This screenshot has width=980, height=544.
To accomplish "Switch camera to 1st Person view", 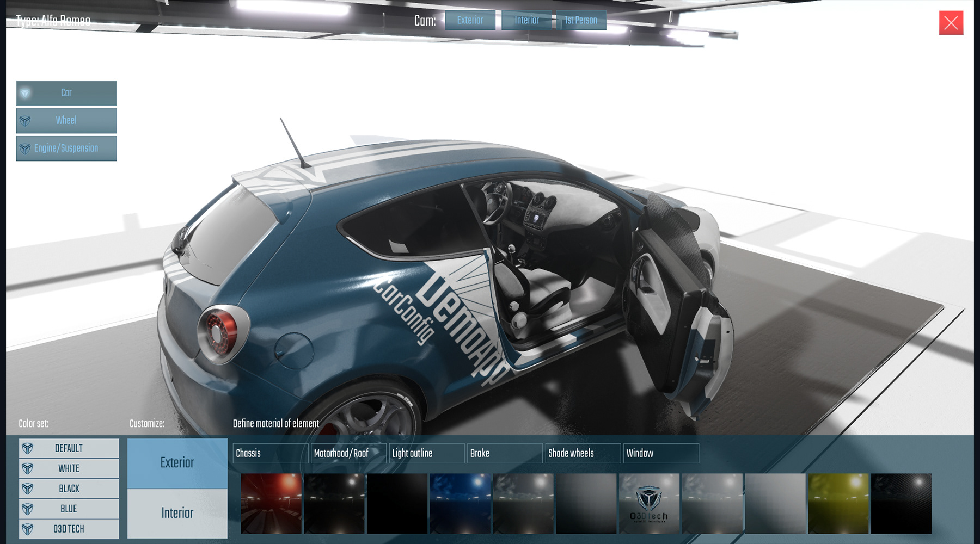I will (581, 20).
